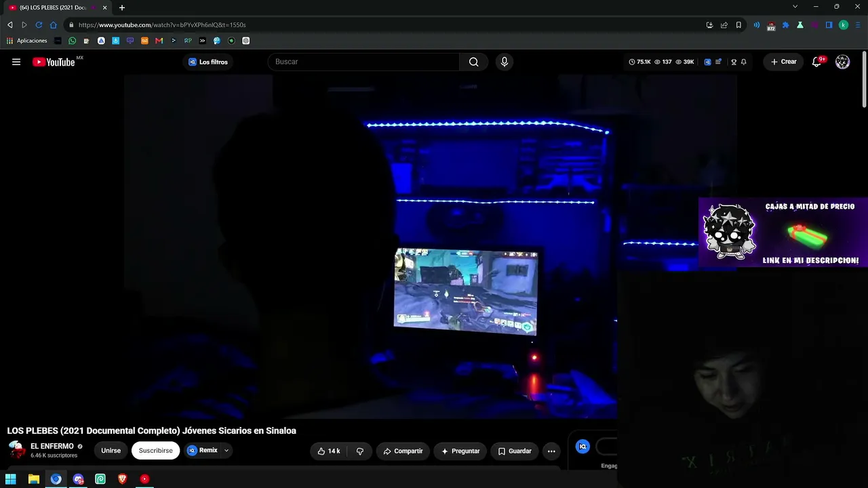Open the tab search chevron in title bar

(x=795, y=7)
